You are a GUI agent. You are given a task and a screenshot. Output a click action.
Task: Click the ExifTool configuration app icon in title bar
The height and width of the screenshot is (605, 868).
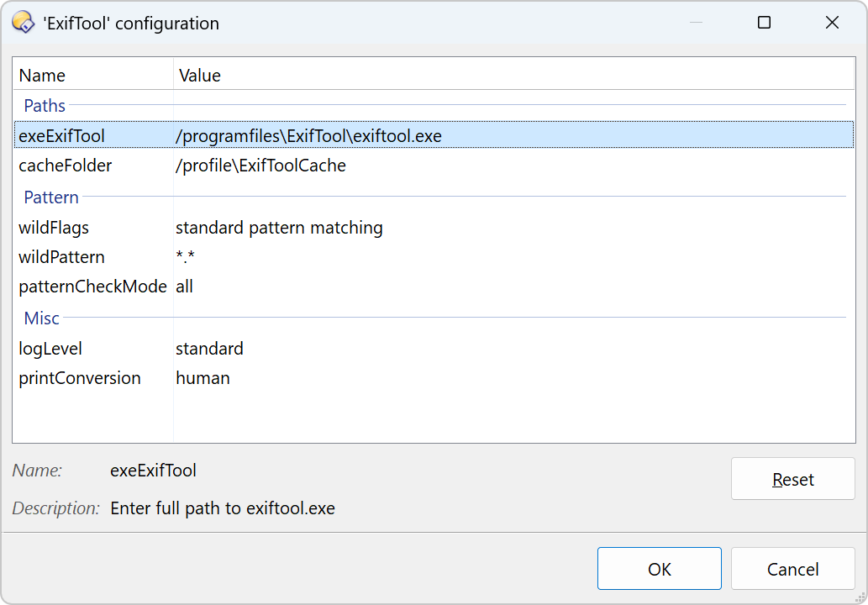click(24, 23)
